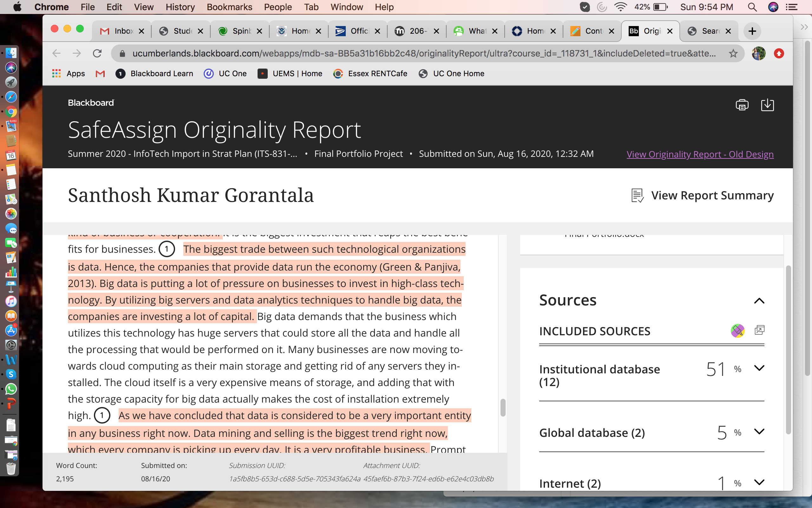
Task: Open Blackboard Learn bookmark
Action: point(154,74)
